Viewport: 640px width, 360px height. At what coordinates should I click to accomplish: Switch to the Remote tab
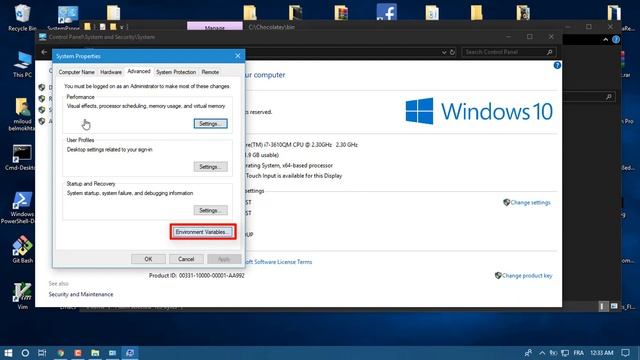[210, 72]
